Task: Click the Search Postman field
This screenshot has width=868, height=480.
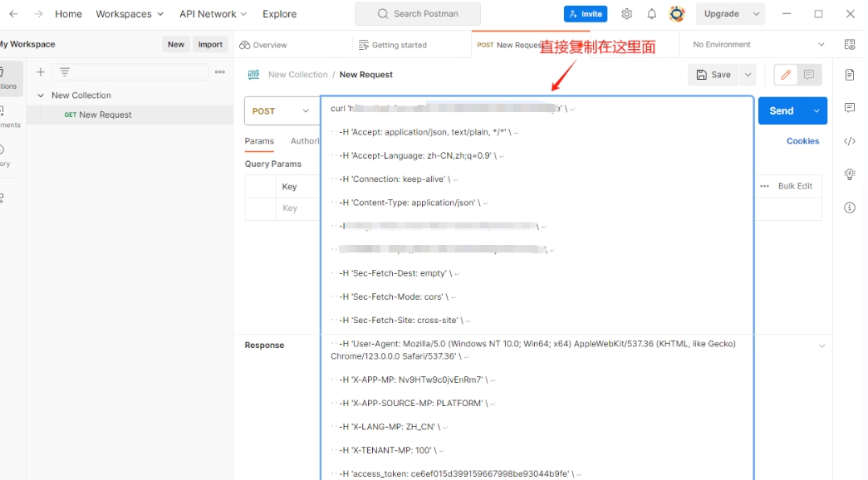Action: (x=418, y=14)
